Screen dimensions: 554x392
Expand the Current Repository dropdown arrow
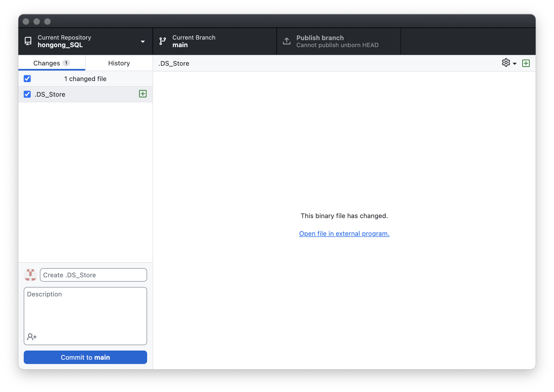(x=143, y=41)
